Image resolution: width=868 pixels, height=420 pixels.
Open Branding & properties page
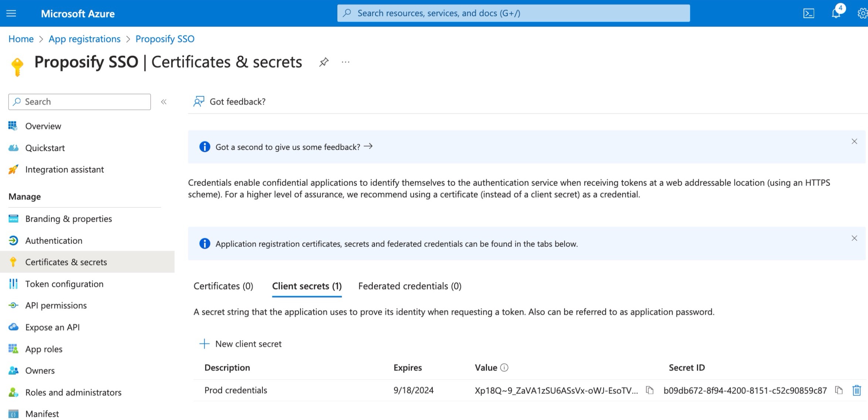coord(68,219)
